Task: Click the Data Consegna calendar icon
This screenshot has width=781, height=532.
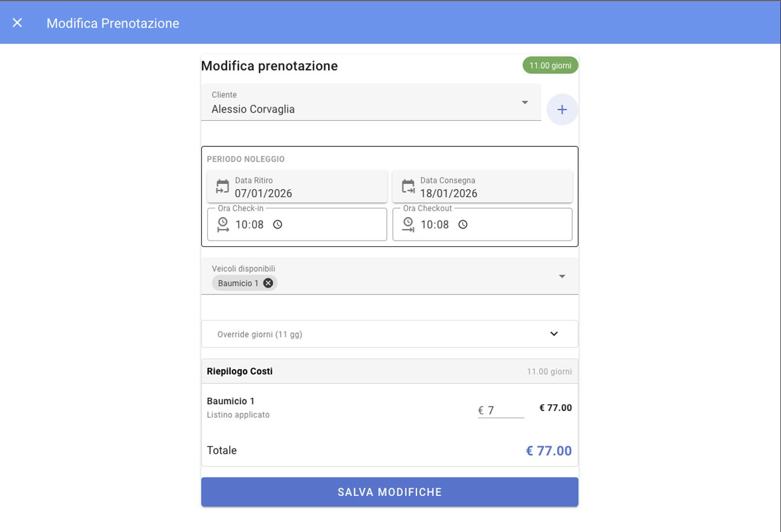Action: pyautogui.click(x=408, y=186)
